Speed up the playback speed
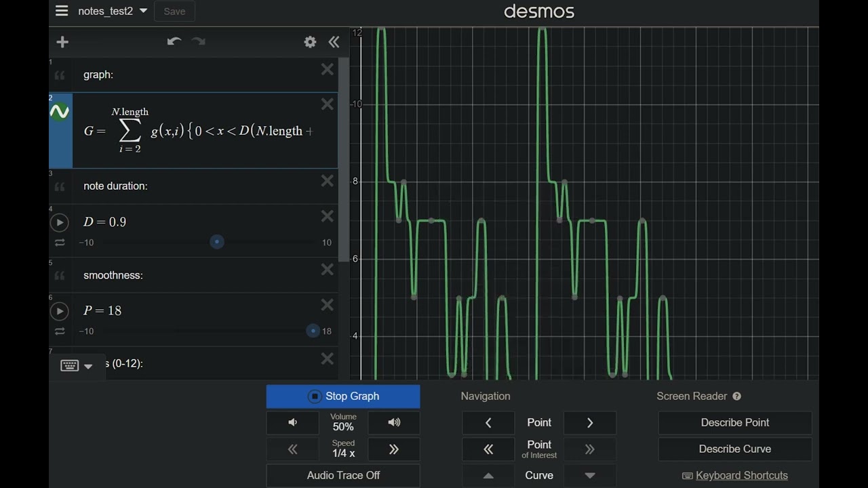 coord(394,449)
